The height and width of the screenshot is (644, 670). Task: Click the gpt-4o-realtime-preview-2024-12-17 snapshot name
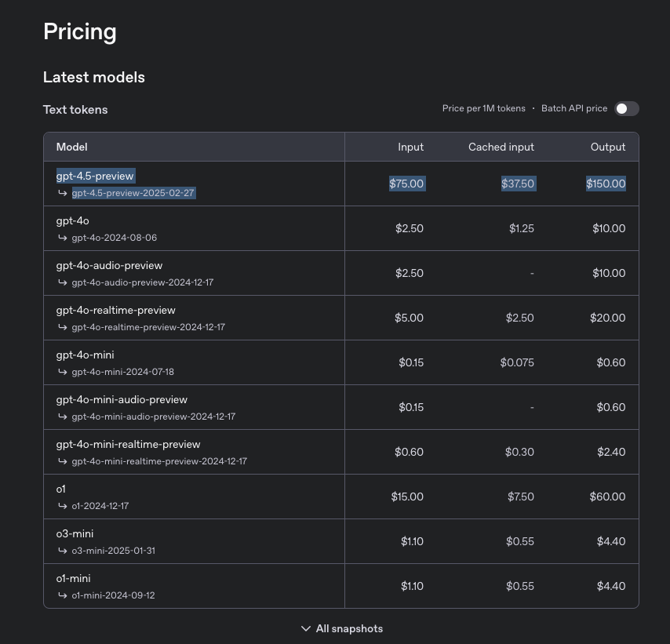point(148,327)
